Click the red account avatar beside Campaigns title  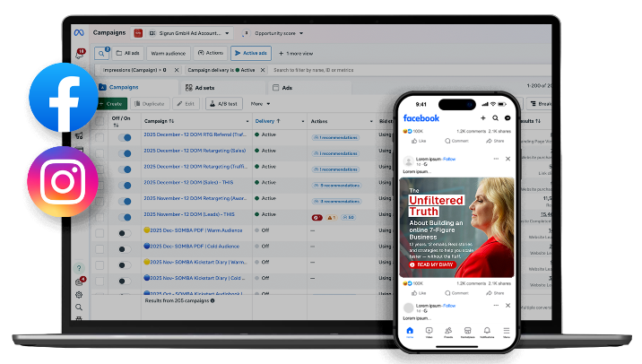pyautogui.click(x=138, y=33)
